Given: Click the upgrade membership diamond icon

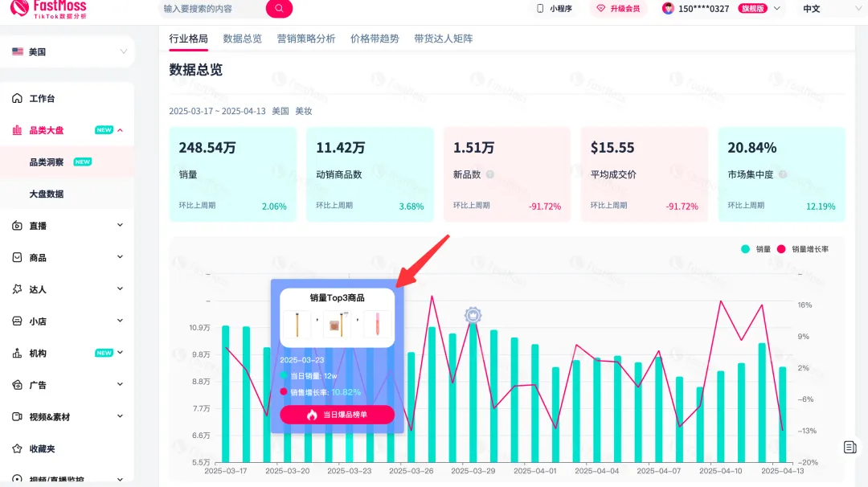Looking at the screenshot, I should click(600, 8).
